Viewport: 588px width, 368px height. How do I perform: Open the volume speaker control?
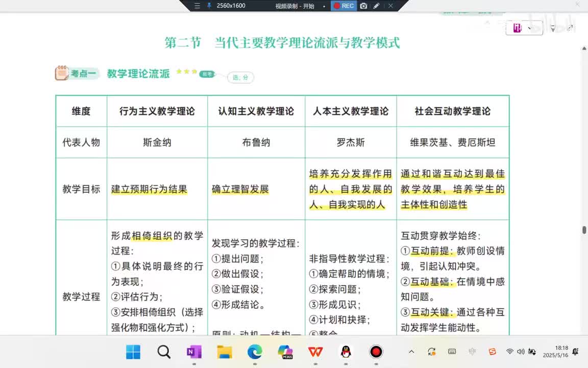coord(521,352)
